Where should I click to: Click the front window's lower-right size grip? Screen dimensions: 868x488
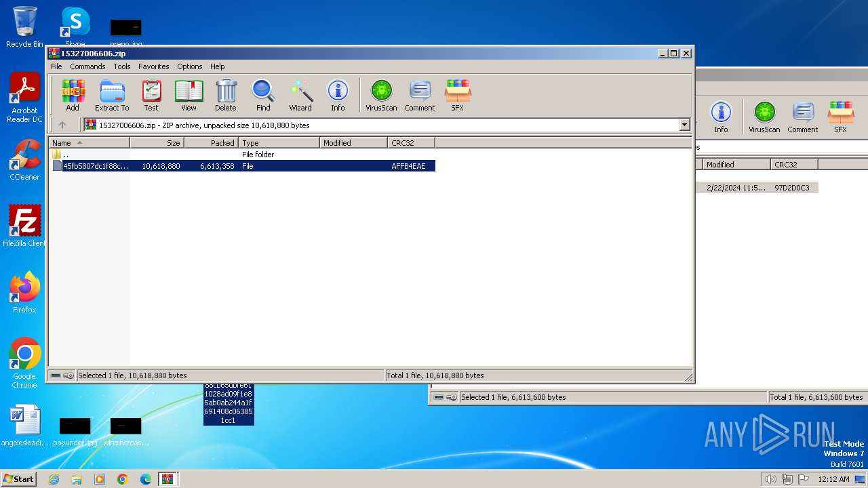689,378
